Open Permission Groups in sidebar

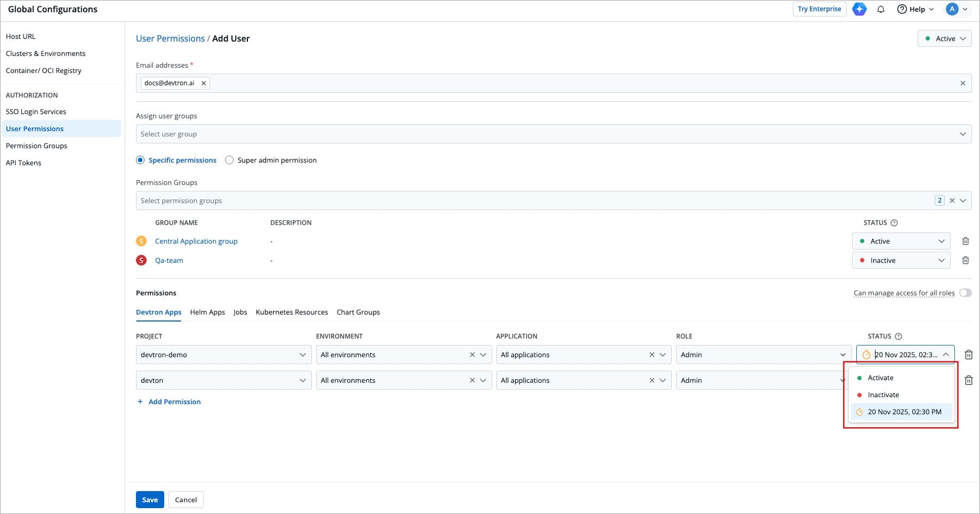[36, 146]
